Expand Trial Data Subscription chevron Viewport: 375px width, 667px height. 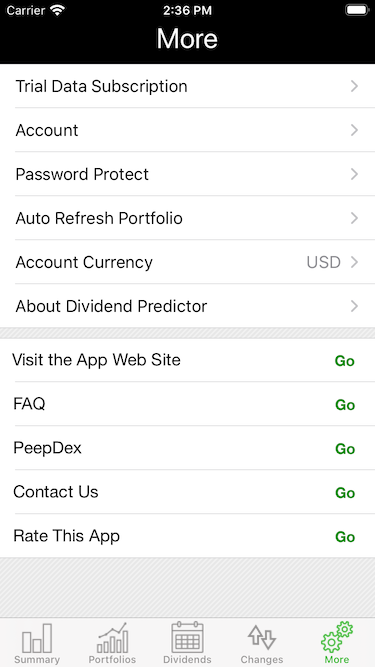click(x=354, y=86)
